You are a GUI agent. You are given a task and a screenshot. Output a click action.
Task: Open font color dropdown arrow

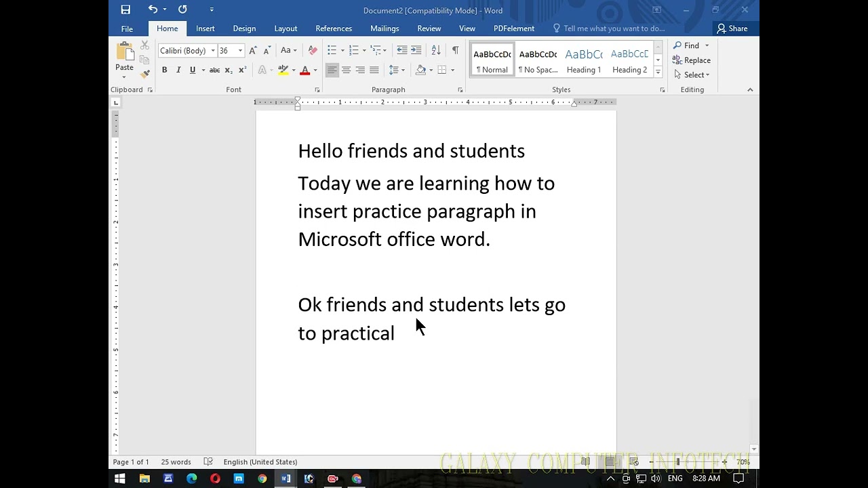point(315,70)
